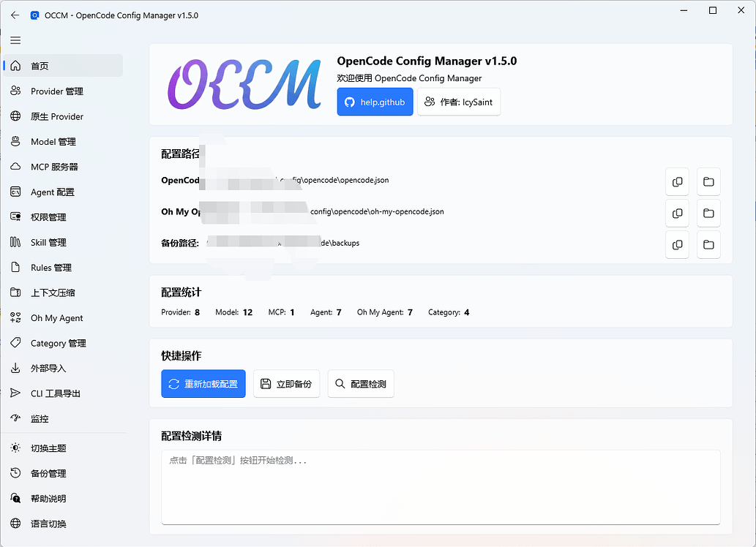Click the 权限管理 sidebar icon

[x=15, y=217]
